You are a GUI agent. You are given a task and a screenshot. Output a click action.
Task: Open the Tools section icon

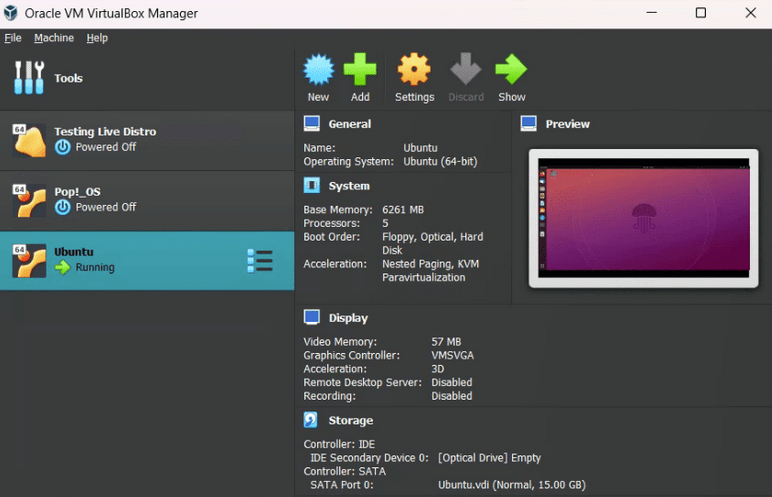[29, 78]
